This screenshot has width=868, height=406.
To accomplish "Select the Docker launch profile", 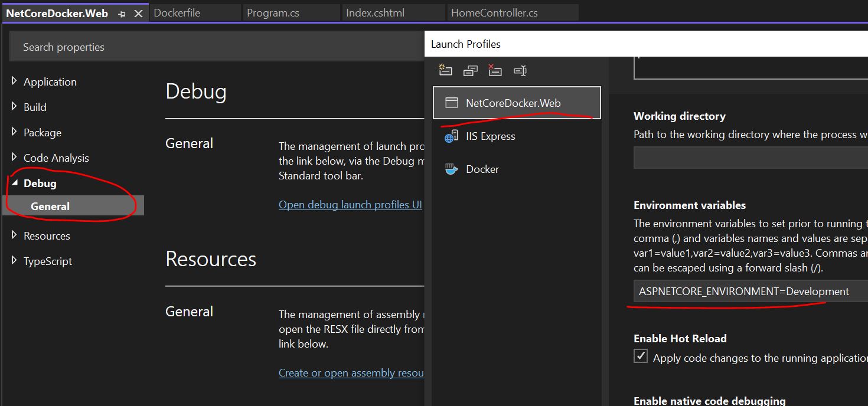I will click(x=482, y=169).
